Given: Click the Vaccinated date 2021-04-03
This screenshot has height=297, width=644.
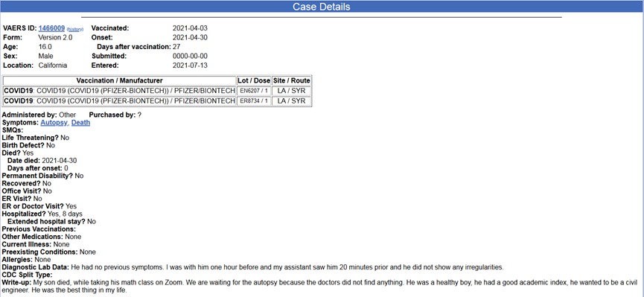Looking at the screenshot, I should tap(190, 28).
